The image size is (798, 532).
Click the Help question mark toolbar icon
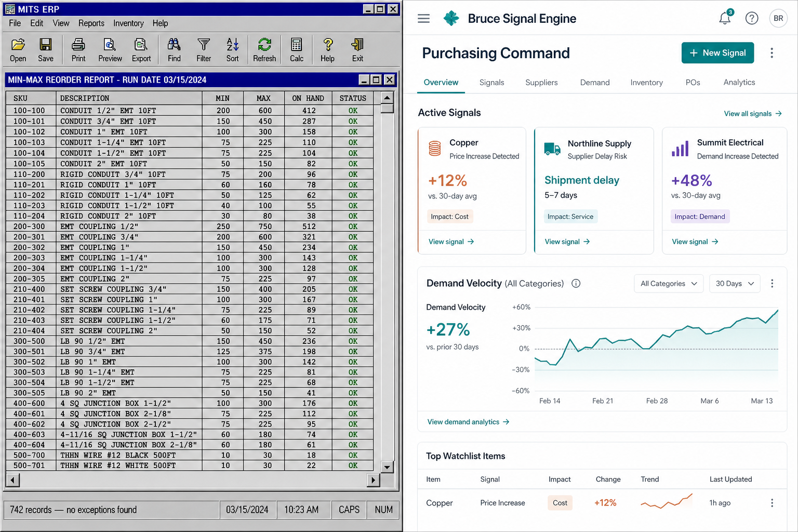coord(328,50)
